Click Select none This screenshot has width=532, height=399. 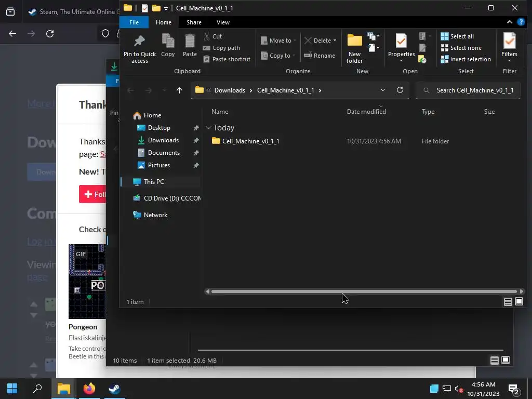461,48
